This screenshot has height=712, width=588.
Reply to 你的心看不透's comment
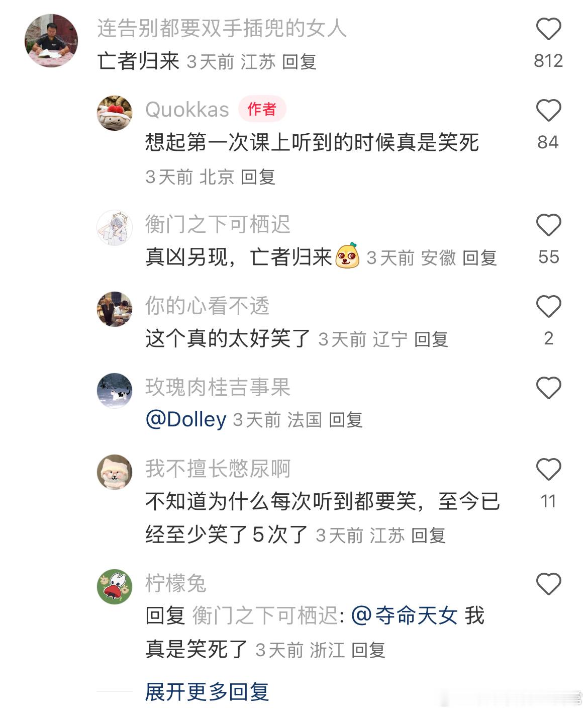click(431, 339)
